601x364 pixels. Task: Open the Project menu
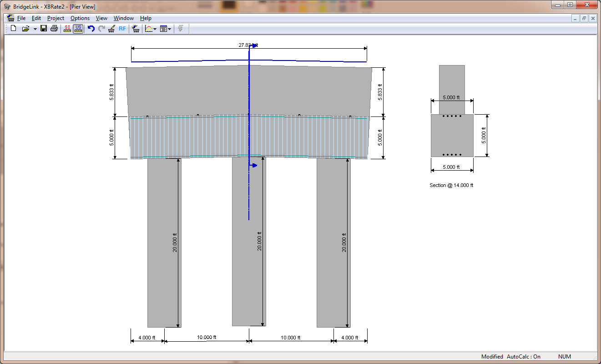coord(56,18)
